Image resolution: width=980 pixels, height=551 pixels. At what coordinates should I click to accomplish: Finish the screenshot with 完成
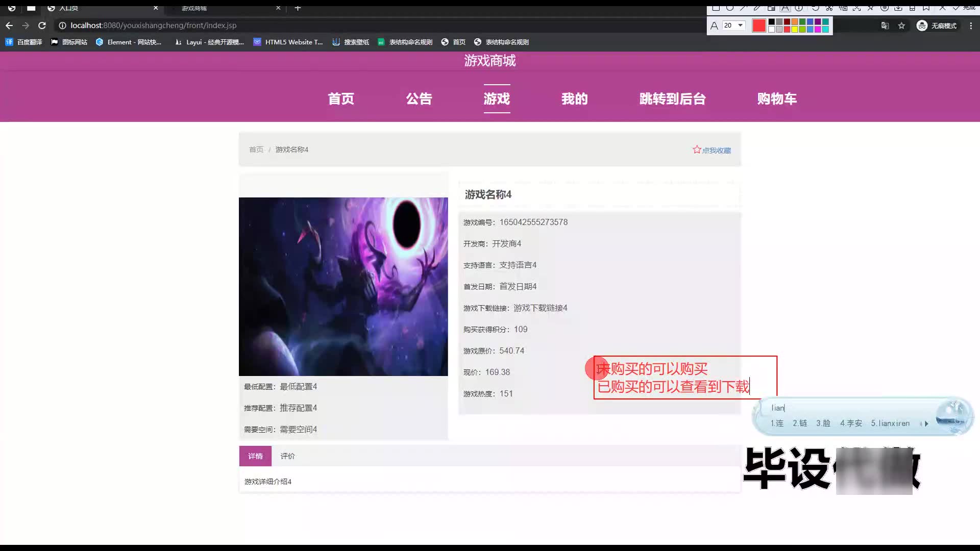pos(964,8)
